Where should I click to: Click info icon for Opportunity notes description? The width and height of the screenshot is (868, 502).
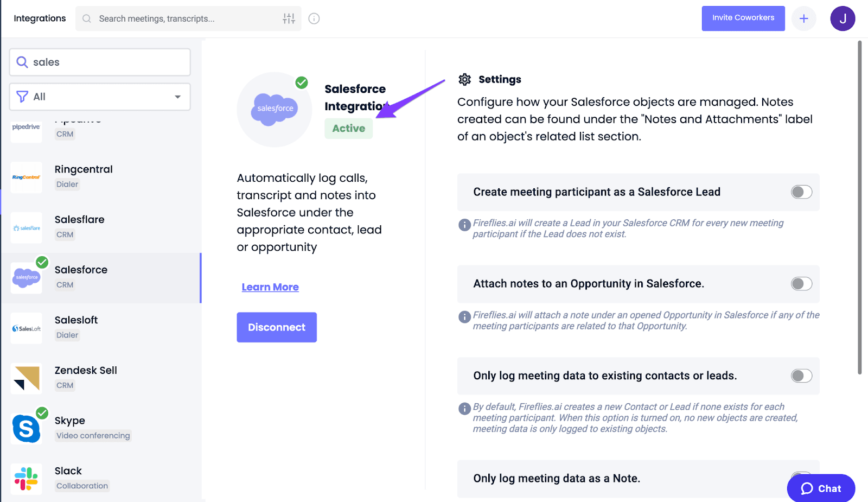pos(464,317)
